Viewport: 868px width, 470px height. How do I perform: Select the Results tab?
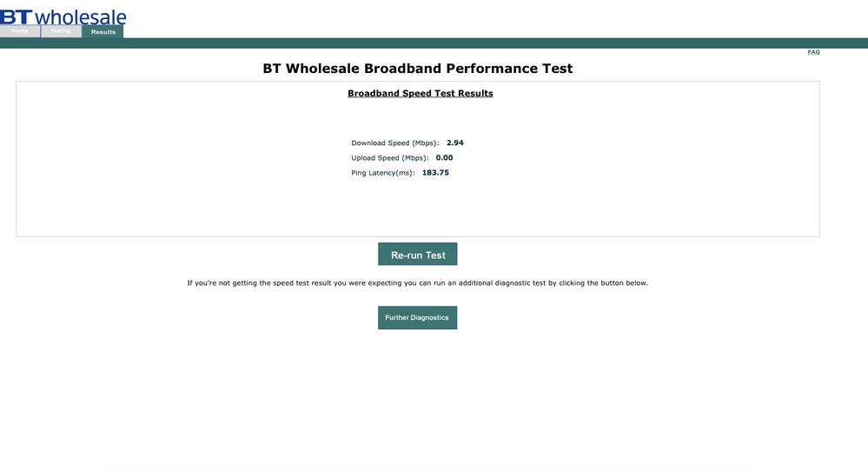coord(103,31)
